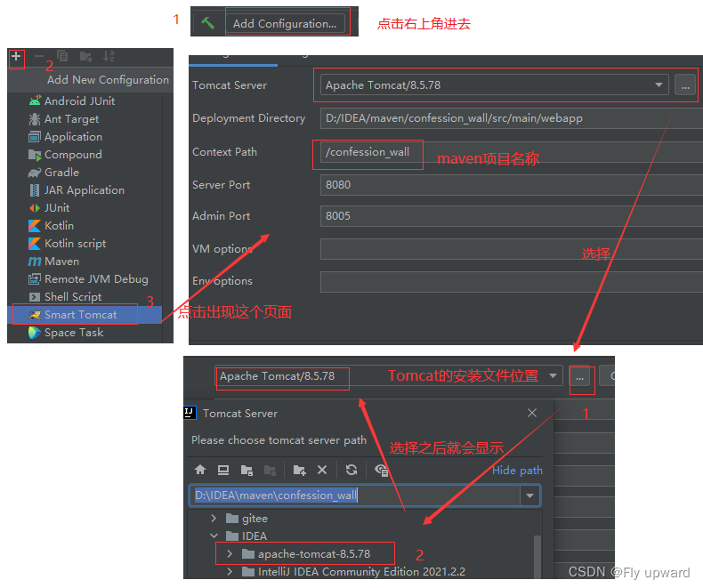703x588 pixels.
Task: Choose Kotlin script from the list
Action: click(76, 244)
